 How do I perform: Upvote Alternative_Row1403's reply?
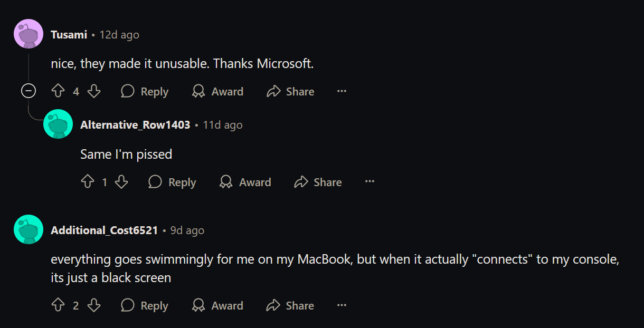[88, 182]
